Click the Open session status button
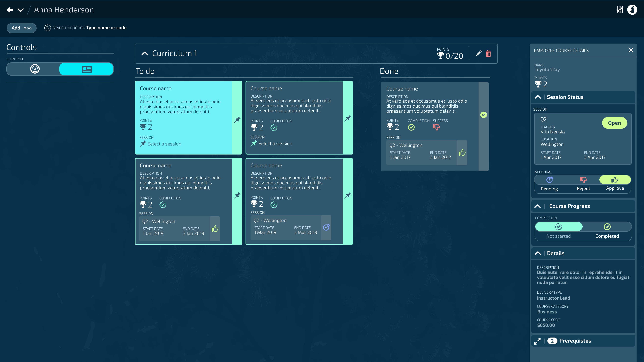The height and width of the screenshot is (362, 644). point(614,123)
